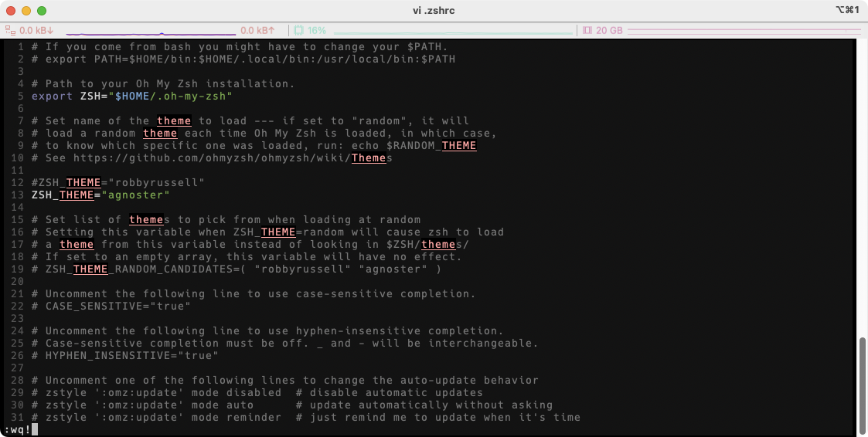Click the CPU chip icon showing 16%
Viewport: 868px width, 437px height.
[299, 30]
